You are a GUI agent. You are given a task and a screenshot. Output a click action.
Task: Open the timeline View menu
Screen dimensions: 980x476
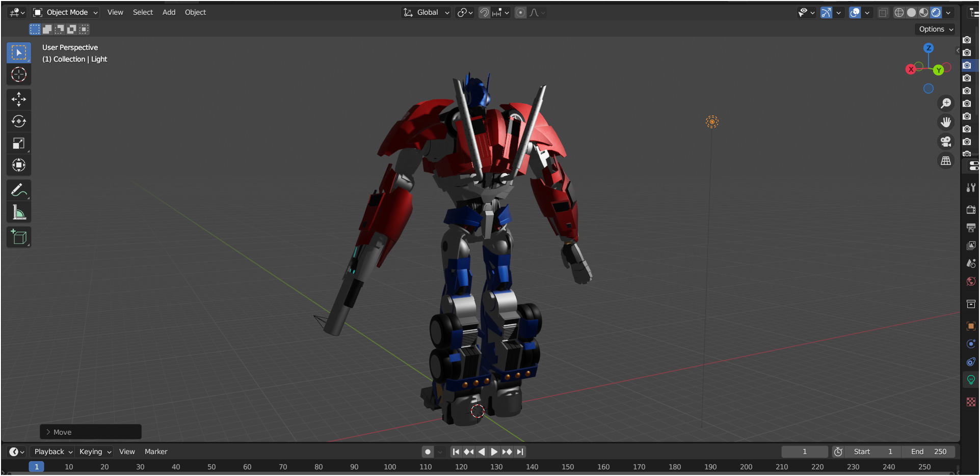pos(127,452)
